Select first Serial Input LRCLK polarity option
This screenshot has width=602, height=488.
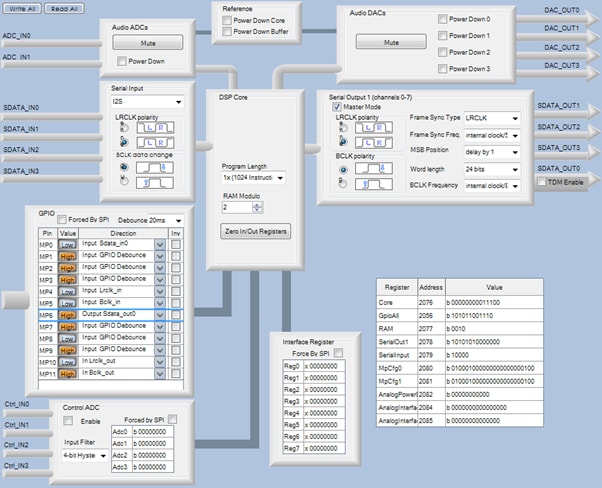click(124, 127)
